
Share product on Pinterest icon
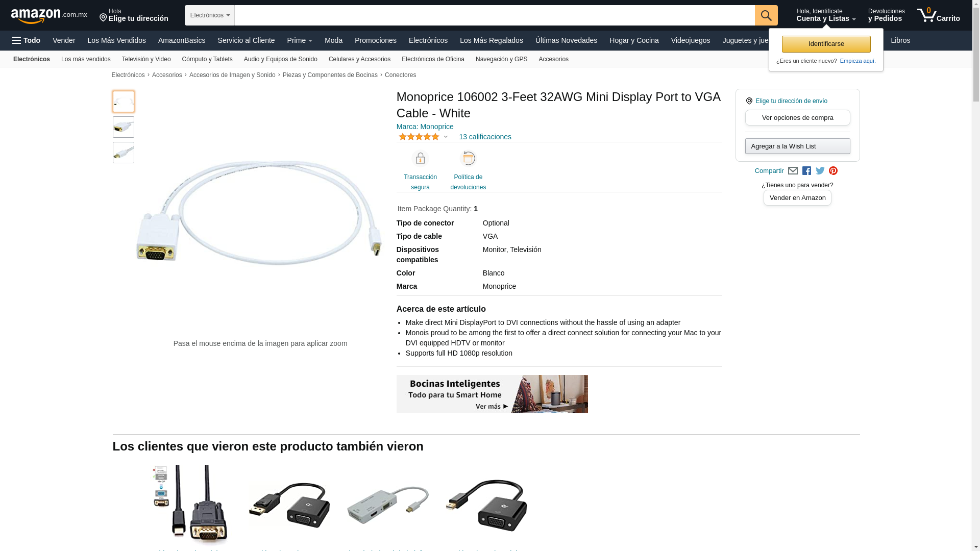point(833,171)
